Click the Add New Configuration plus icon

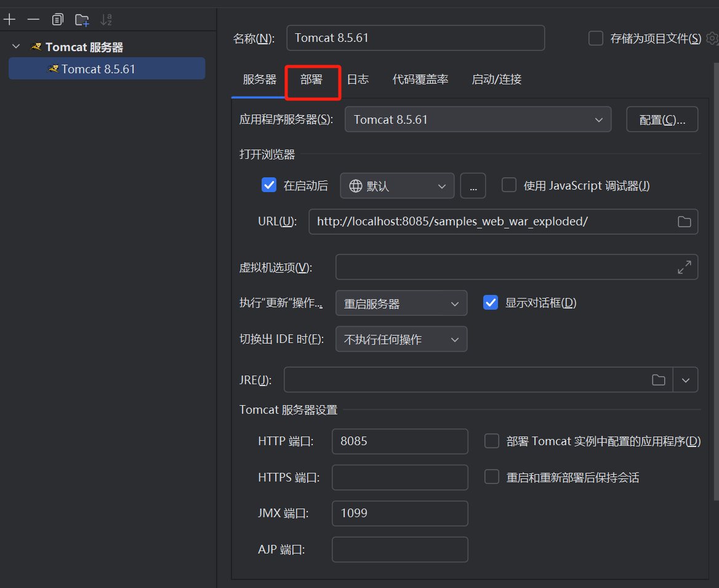[9, 20]
